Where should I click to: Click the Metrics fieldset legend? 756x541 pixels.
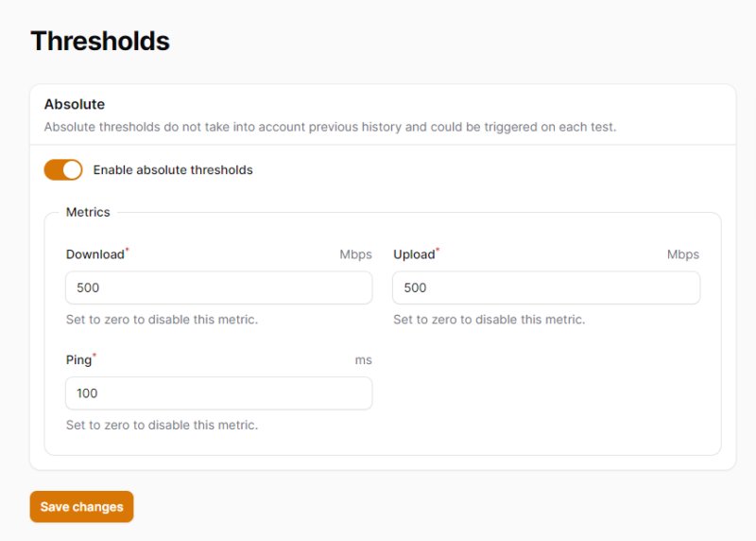click(x=88, y=212)
